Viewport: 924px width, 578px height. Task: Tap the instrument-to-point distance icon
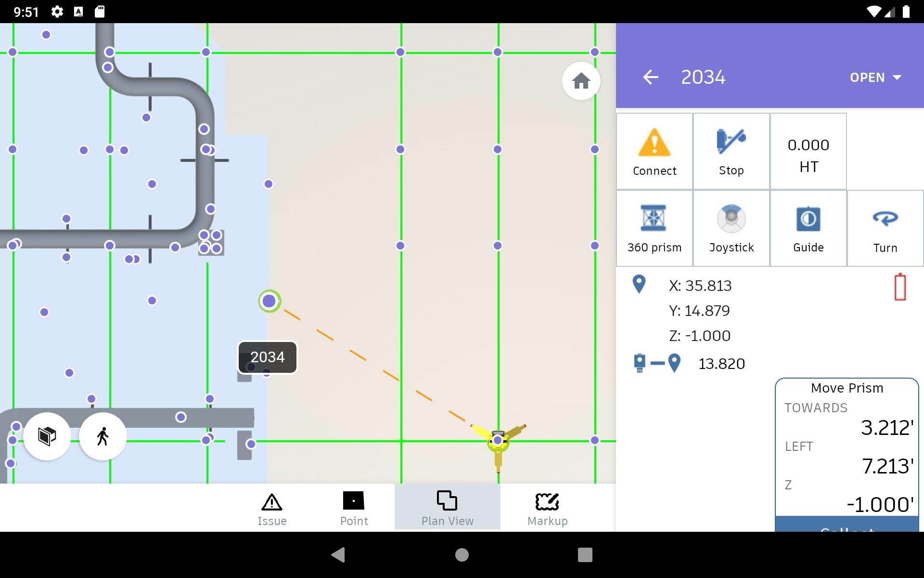(657, 363)
